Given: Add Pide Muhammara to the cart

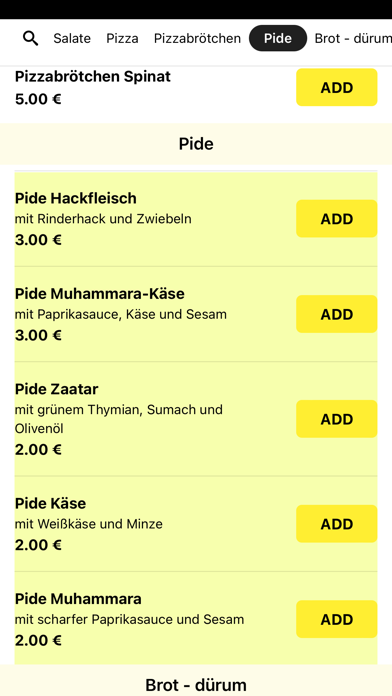Looking at the screenshot, I should point(337,619).
